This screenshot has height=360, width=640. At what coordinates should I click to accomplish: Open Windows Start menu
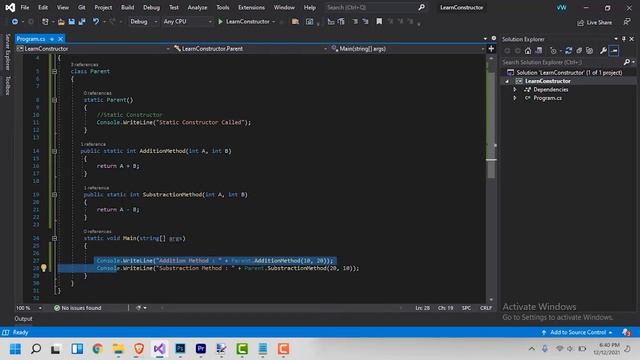coord(16,349)
